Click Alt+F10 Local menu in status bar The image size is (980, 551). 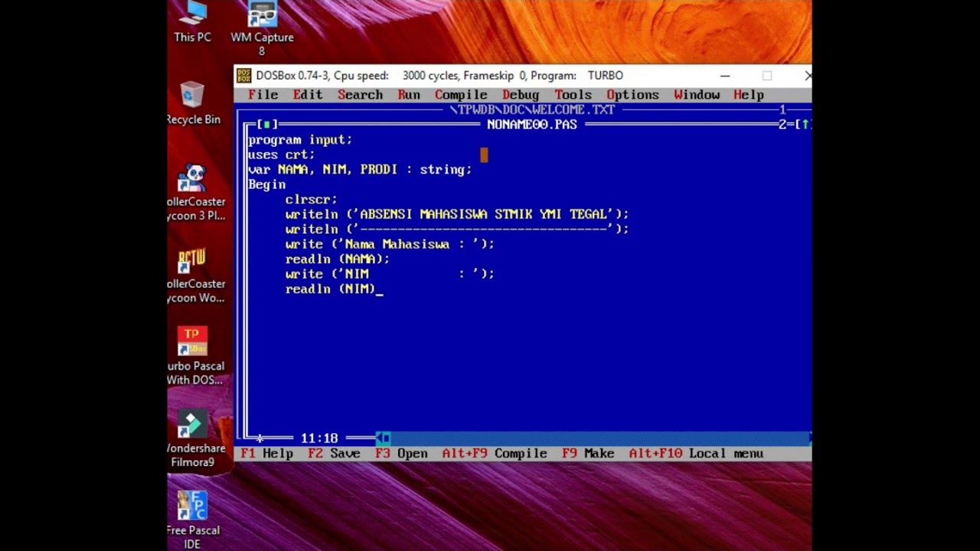click(696, 454)
